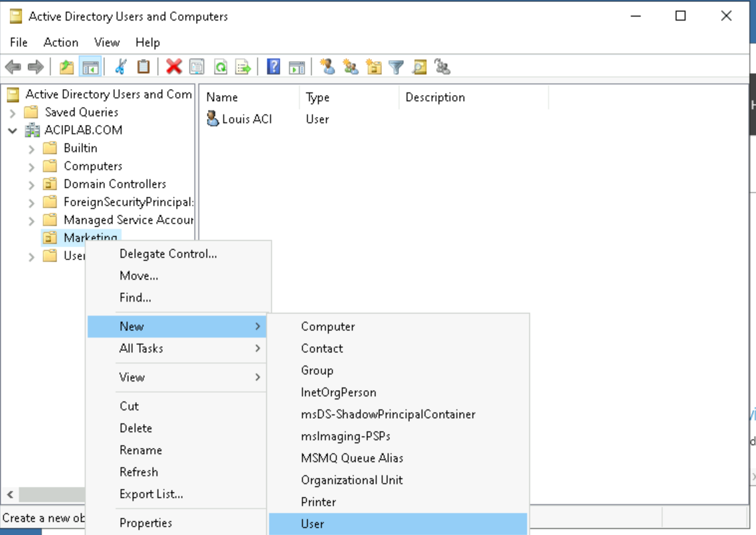Open the All Tasks submenu
The image size is (756, 535).
[x=141, y=348]
